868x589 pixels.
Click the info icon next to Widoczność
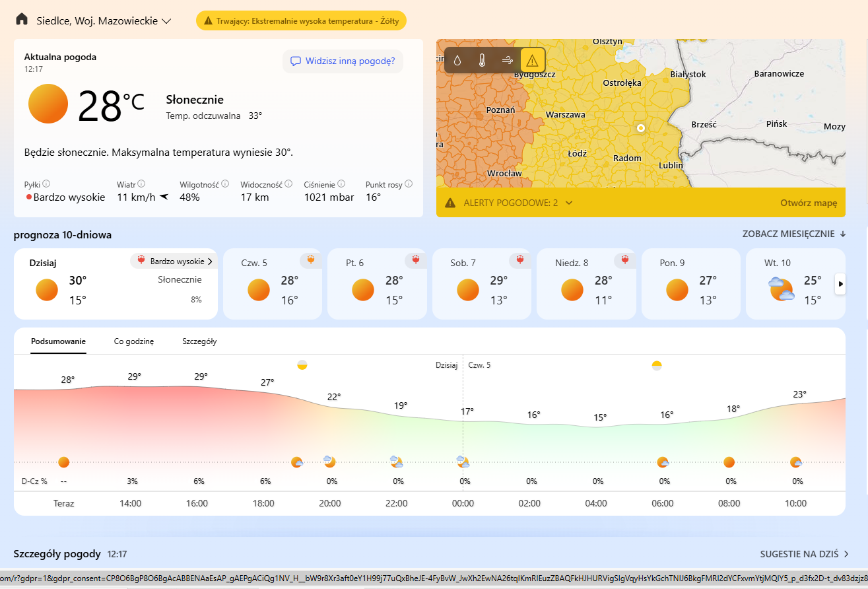tap(288, 185)
